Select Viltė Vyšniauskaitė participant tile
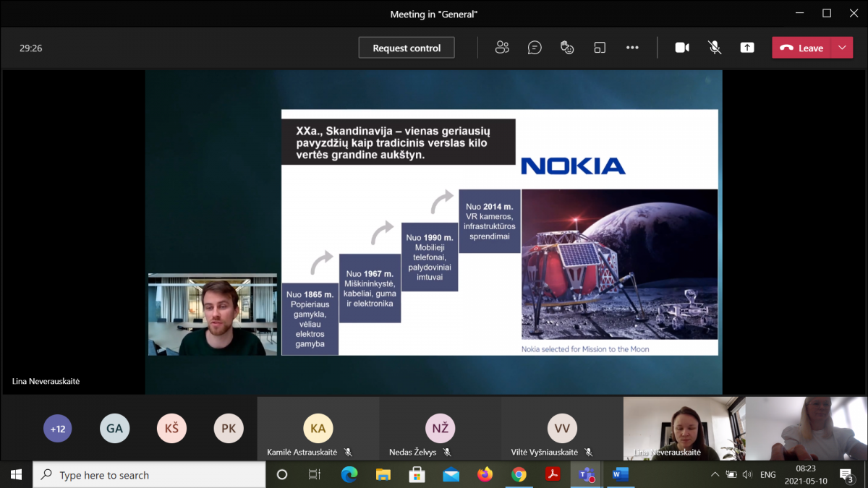This screenshot has width=868, height=488. tap(562, 429)
